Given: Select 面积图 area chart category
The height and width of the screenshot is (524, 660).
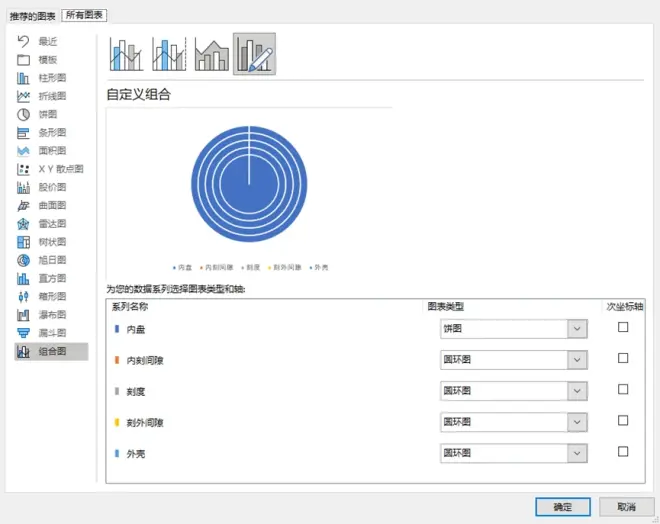Looking at the screenshot, I should (x=51, y=151).
